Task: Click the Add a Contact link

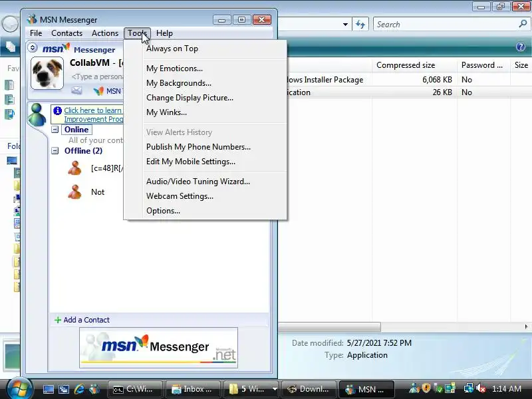Action: [86, 320]
